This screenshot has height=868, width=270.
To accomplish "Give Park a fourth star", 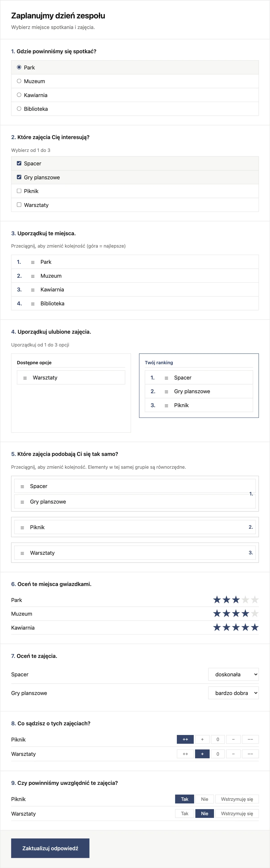I will (245, 600).
